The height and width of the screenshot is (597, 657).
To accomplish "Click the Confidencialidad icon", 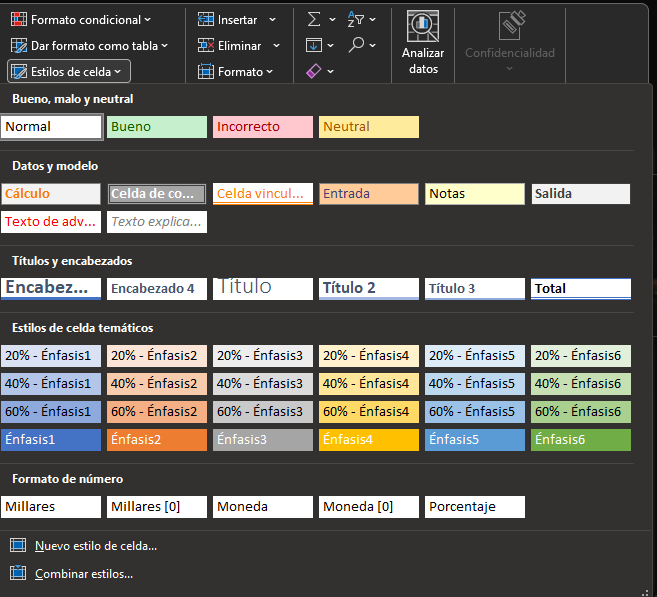I will coord(512,26).
